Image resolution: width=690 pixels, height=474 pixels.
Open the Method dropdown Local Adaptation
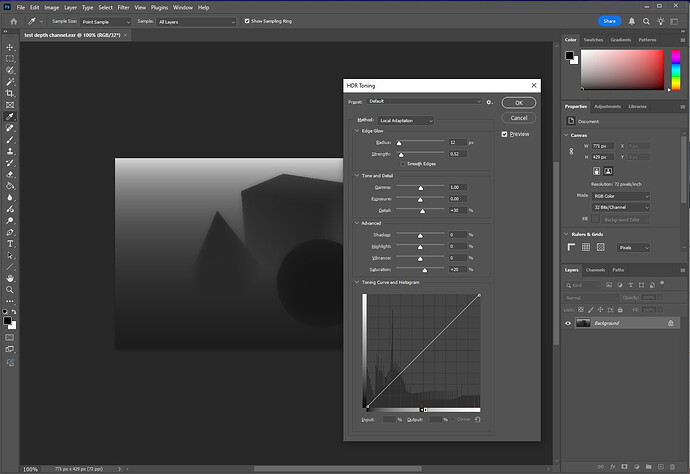tap(406, 121)
